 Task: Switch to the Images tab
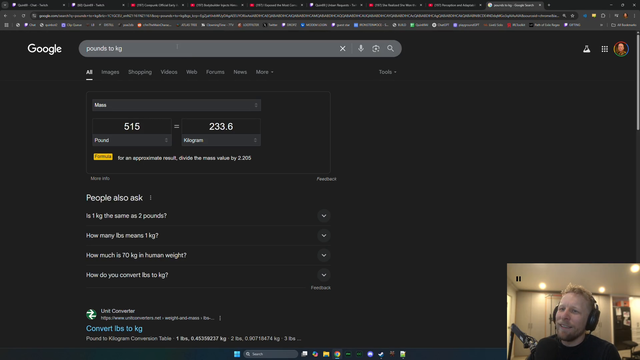click(x=110, y=72)
